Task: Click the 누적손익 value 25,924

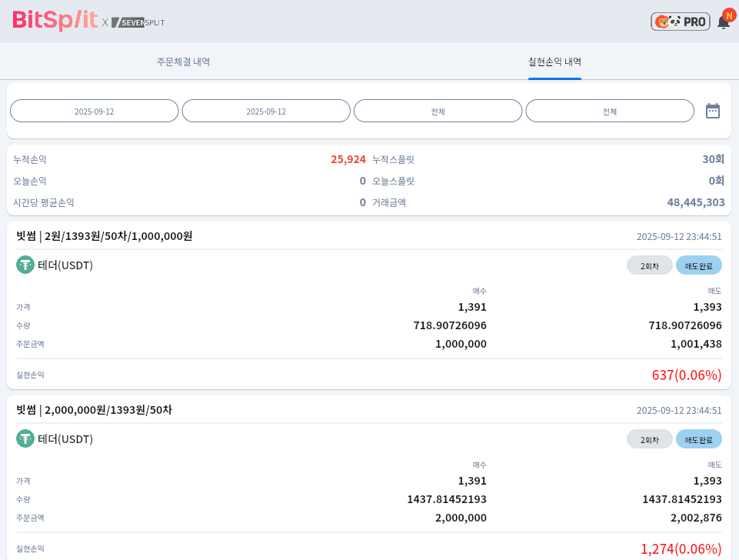Action: (348, 159)
